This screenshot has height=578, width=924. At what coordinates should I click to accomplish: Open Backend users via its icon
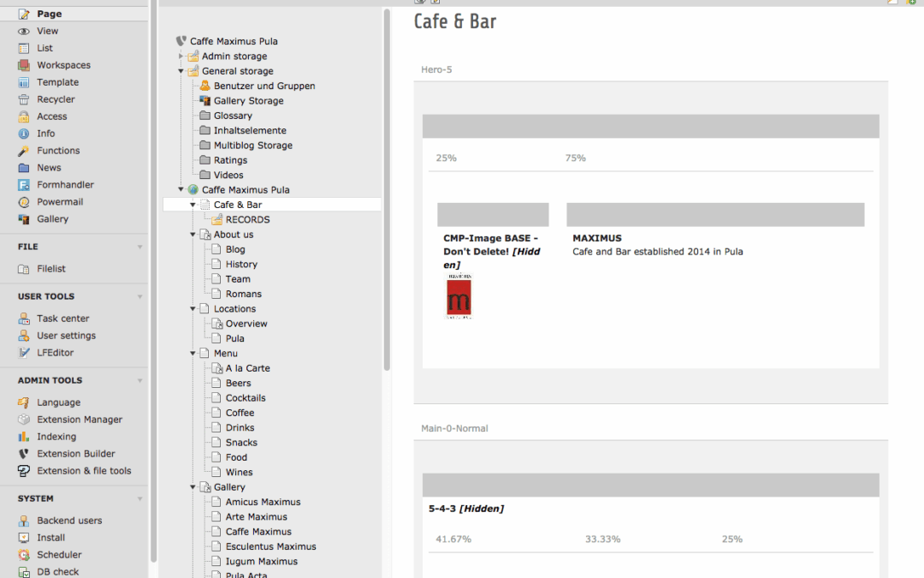(24, 521)
